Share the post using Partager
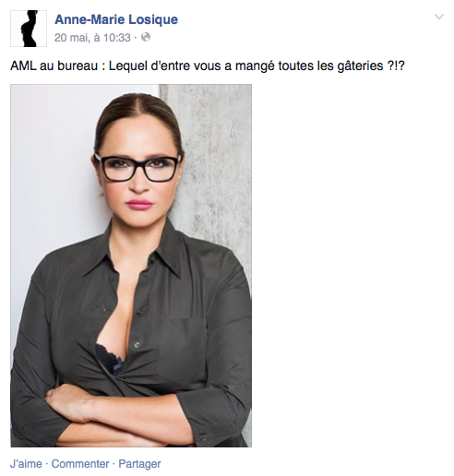This screenshot has width=454, height=476. tap(139, 464)
